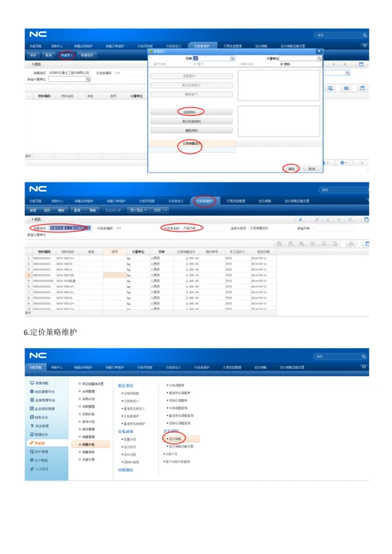Image resolution: width=392 pixels, height=554 pixels.
Task: Select 供应链 module in navigation sidebar
Action: pos(47,443)
